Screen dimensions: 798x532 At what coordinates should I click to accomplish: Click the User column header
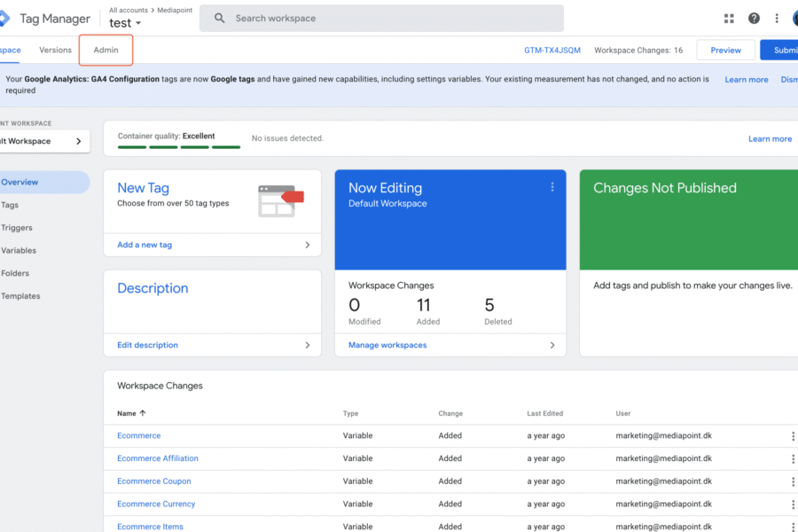tap(623, 413)
